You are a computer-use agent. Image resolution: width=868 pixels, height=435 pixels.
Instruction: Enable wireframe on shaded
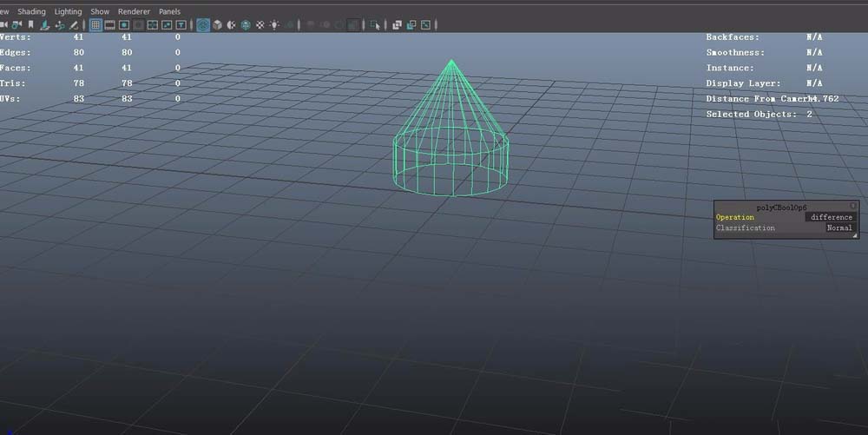[x=246, y=25]
